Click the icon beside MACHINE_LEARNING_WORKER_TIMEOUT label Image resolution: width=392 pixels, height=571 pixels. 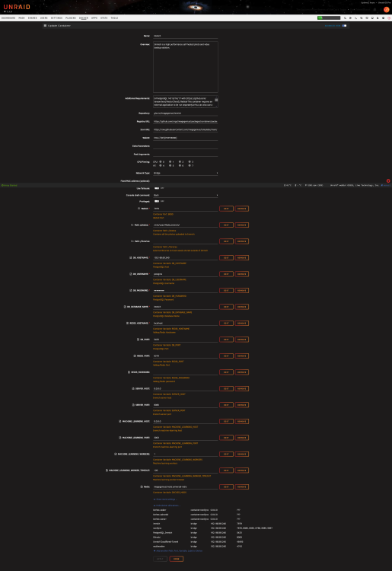point(107,471)
